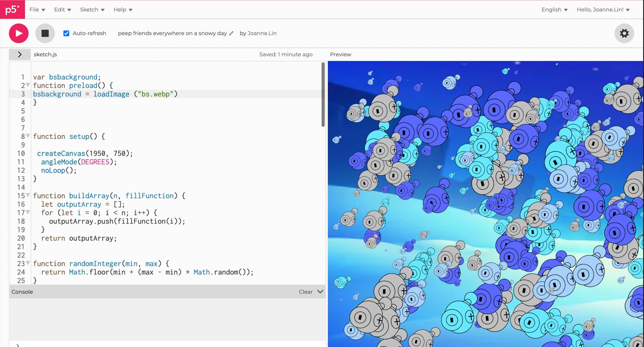The width and height of the screenshot is (644, 347).
Task: Collapse the console with chevron icon
Action: 320,292
